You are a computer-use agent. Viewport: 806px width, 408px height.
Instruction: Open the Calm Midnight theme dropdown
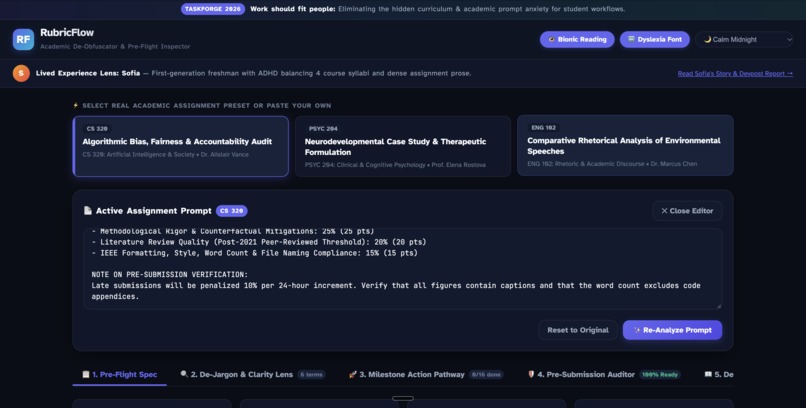744,40
